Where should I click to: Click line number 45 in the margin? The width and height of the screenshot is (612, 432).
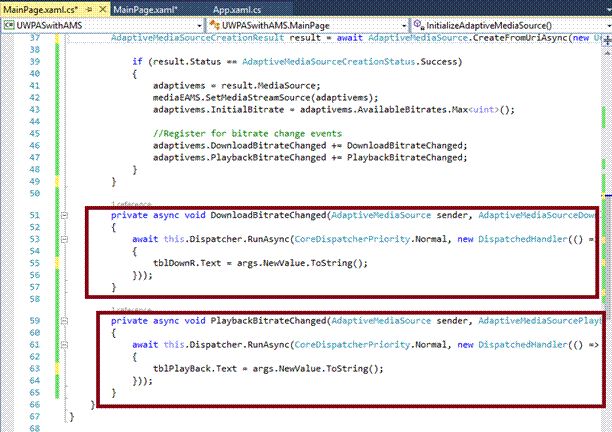(34, 133)
